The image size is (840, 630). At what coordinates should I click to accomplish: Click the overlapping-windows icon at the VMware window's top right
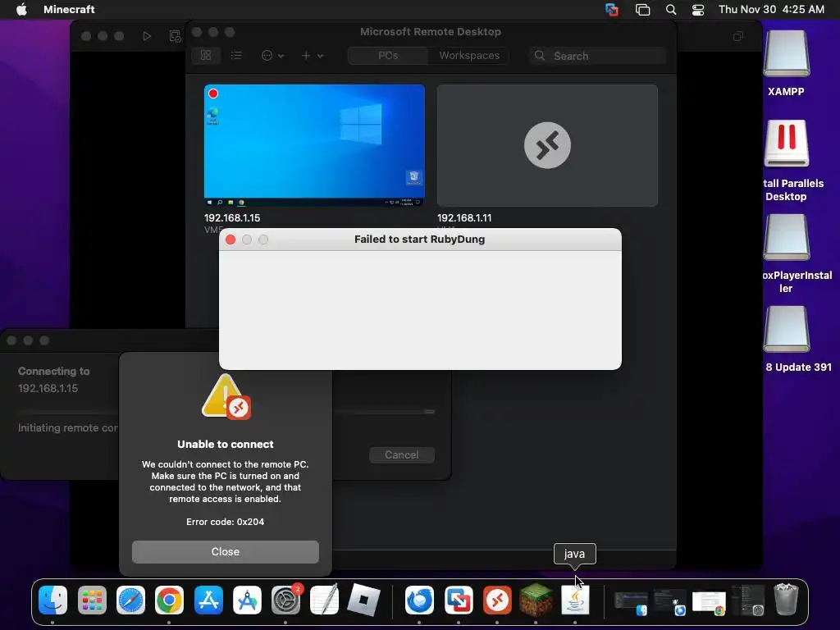[x=738, y=36]
